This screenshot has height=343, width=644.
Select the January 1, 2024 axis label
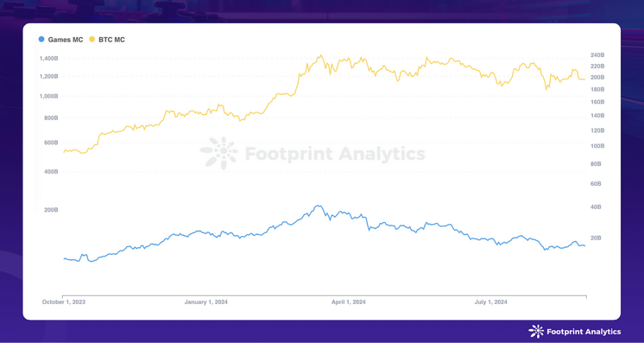[x=206, y=302]
